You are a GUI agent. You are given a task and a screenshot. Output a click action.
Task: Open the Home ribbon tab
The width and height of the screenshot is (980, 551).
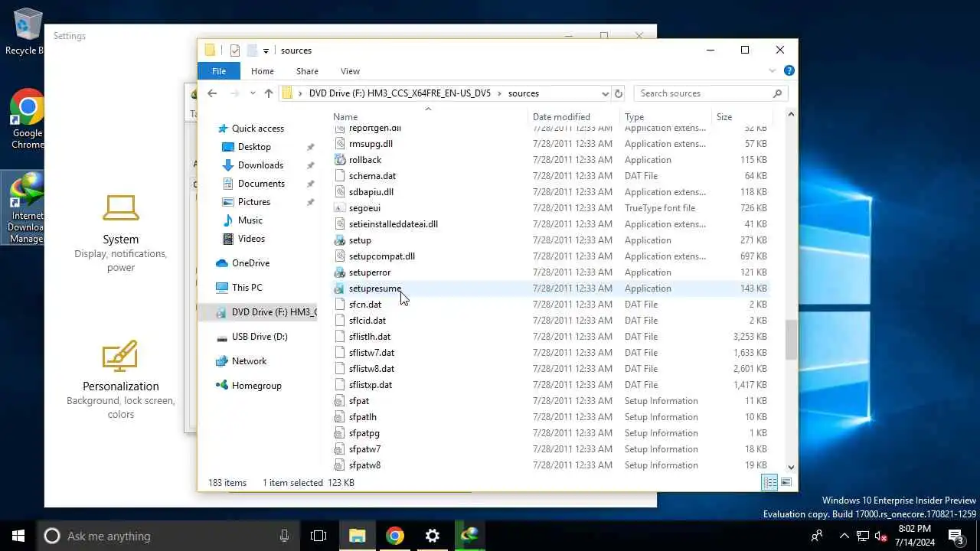pyautogui.click(x=262, y=71)
